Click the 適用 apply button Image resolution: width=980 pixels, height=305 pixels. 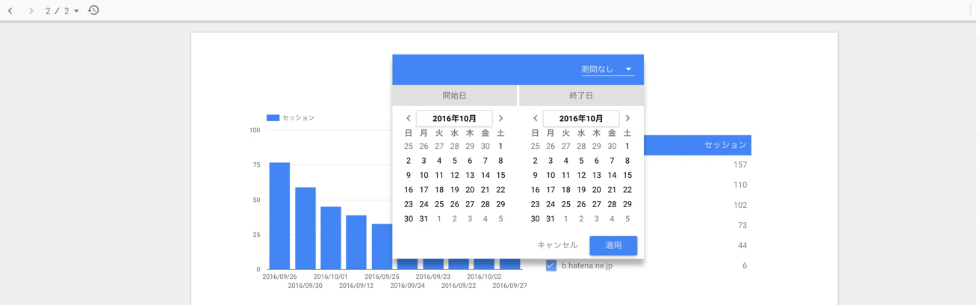click(613, 245)
